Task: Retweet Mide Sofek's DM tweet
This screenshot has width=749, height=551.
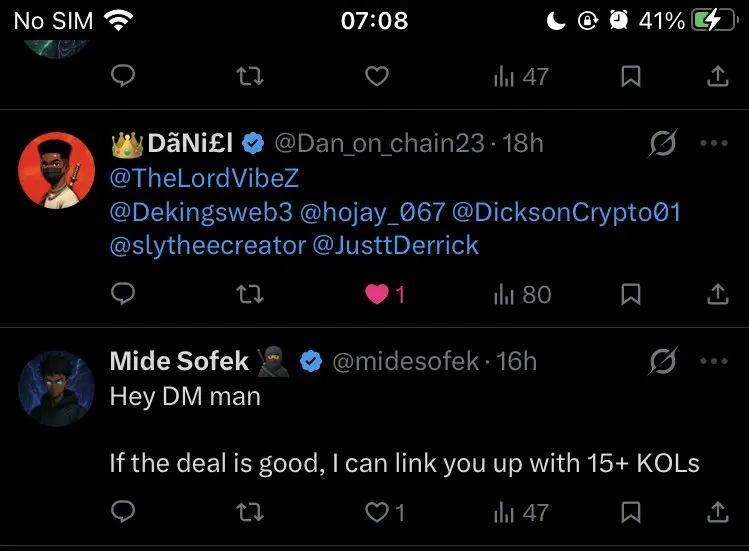Action: tap(250, 512)
